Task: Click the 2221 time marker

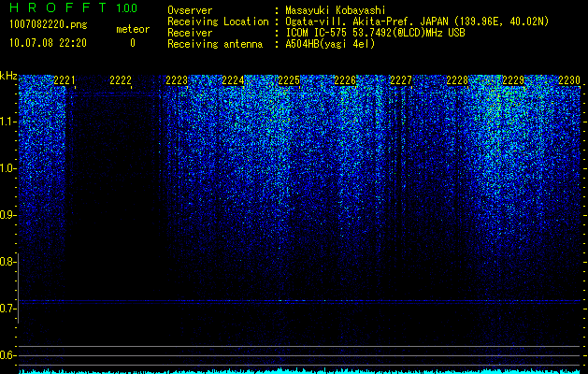Action: [x=65, y=80]
